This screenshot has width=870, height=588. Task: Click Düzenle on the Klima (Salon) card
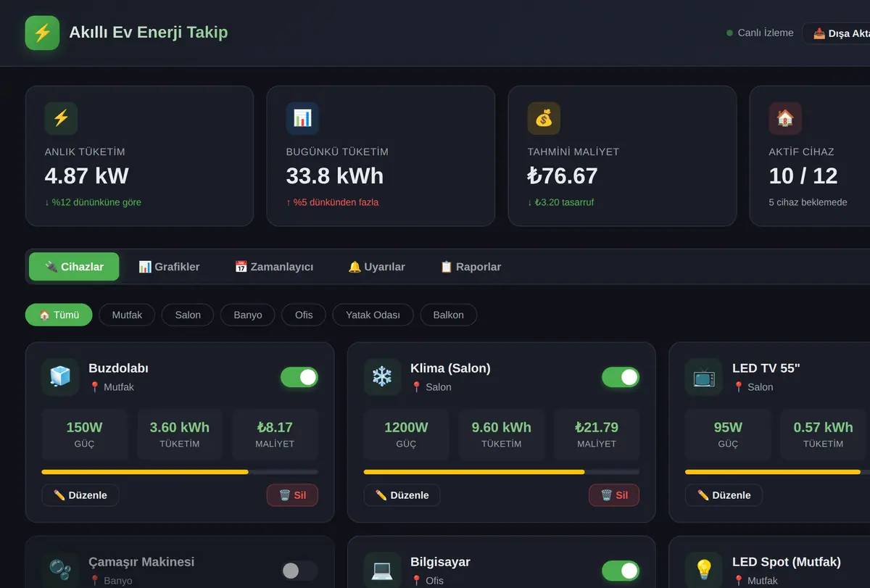point(402,495)
